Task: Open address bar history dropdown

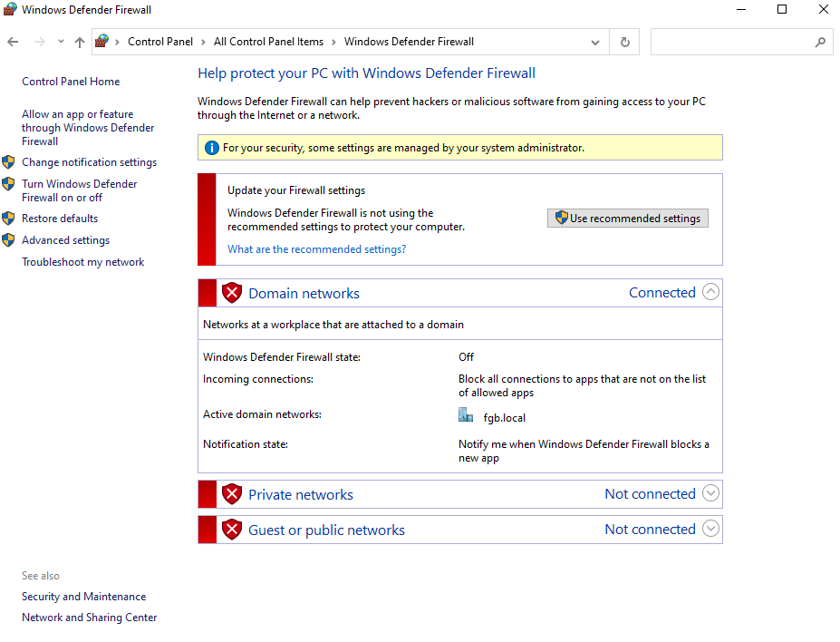Action: pos(594,42)
